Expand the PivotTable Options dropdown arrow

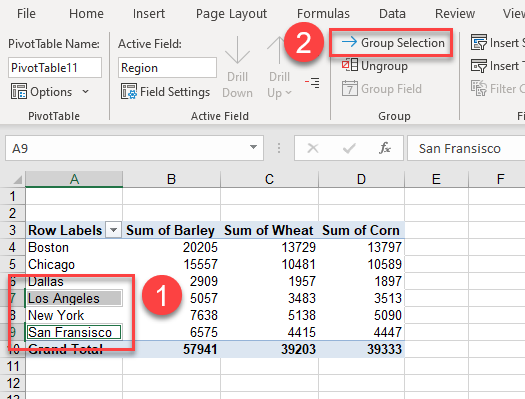[85, 91]
